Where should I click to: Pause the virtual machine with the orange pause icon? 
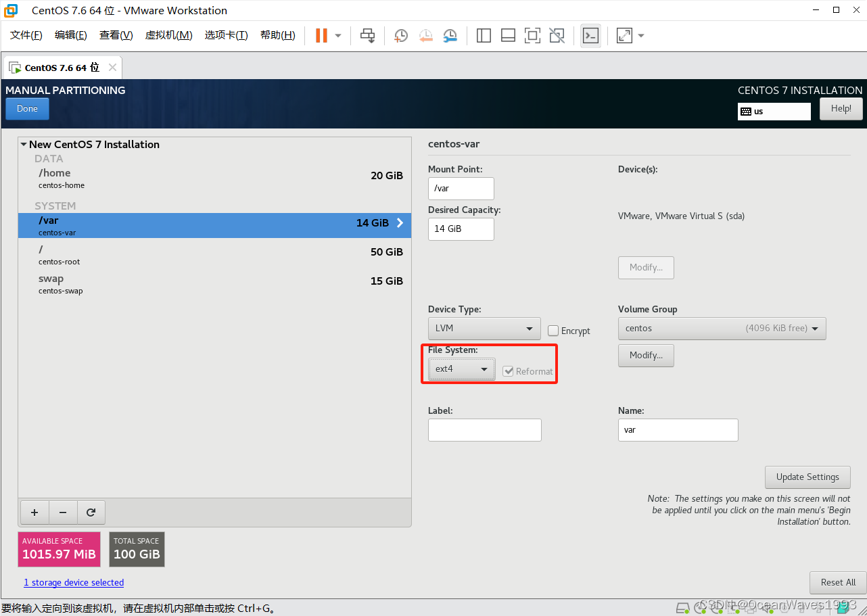pyautogui.click(x=322, y=35)
